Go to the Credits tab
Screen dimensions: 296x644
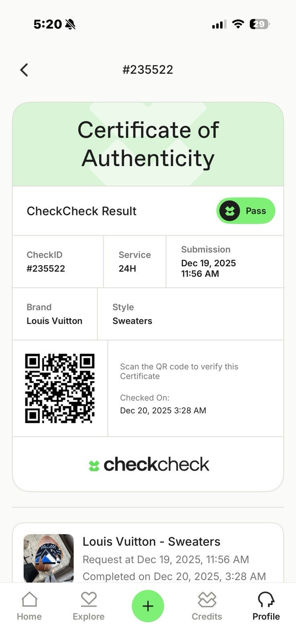pos(207,606)
